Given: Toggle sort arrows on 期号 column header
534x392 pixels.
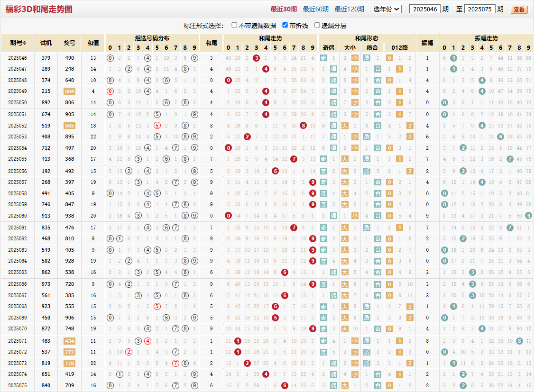Looking at the screenshot, I should coord(25,43).
